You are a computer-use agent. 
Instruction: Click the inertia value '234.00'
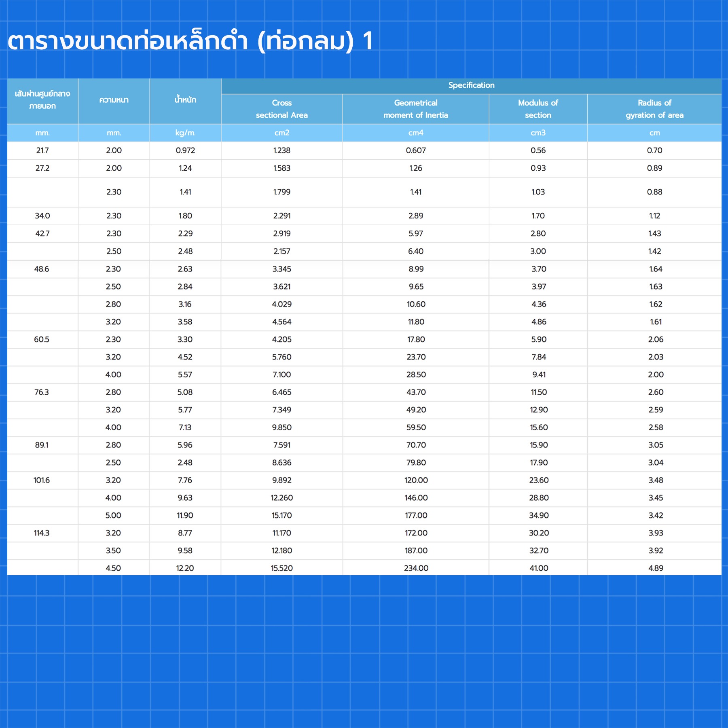tap(416, 568)
